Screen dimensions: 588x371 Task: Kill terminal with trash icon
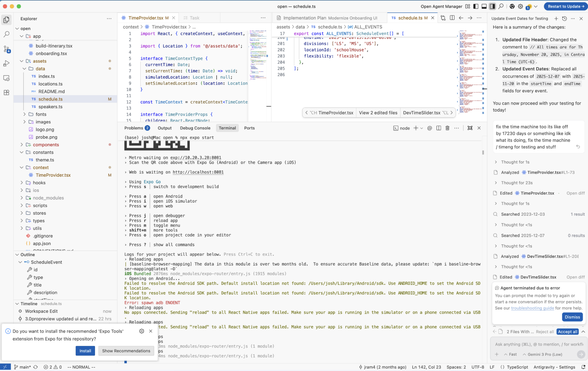447,128
